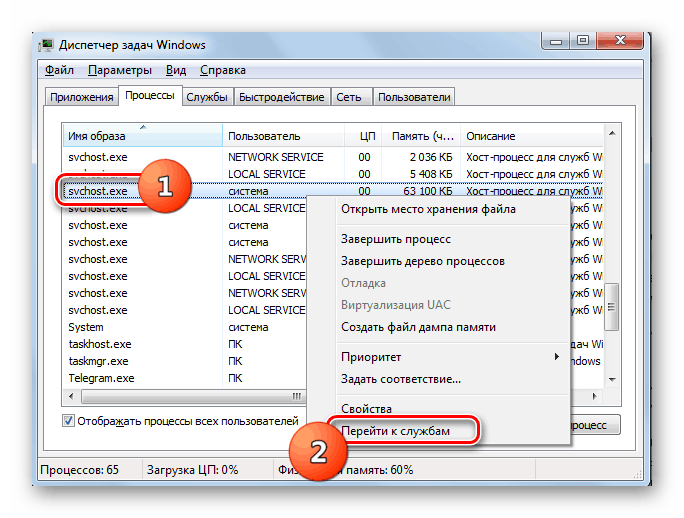The height and width of the screenshot is (518, 684).
Task: Toggle Отображать процессы всех пользователей checkbox
Action: 68,421
